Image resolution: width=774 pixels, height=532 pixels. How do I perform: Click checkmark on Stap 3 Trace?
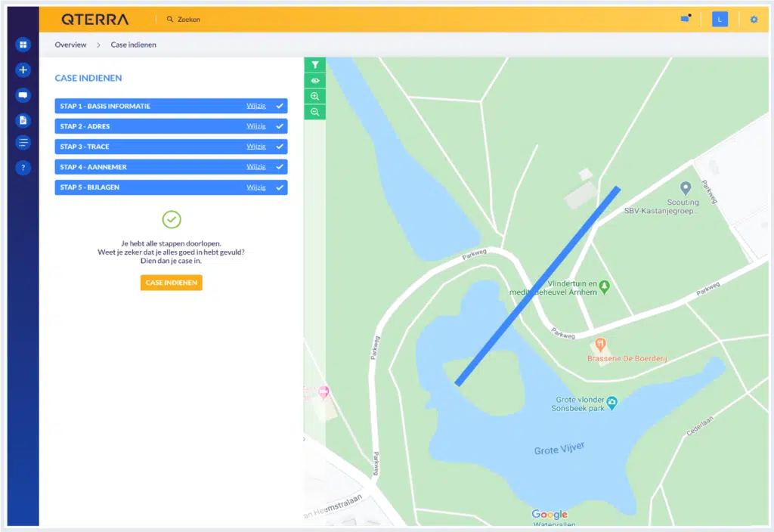click(280, 147)
